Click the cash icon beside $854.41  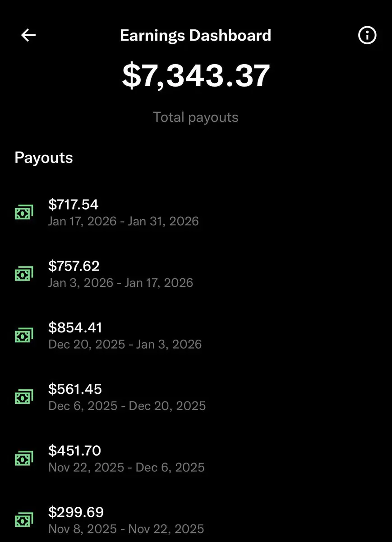click(x=24, y=335)
